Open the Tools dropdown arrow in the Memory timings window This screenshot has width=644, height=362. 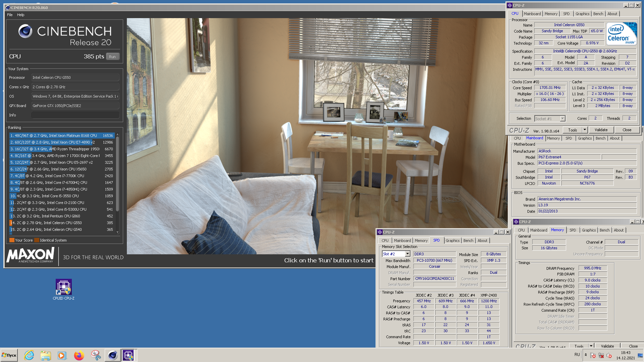point(591,346)
